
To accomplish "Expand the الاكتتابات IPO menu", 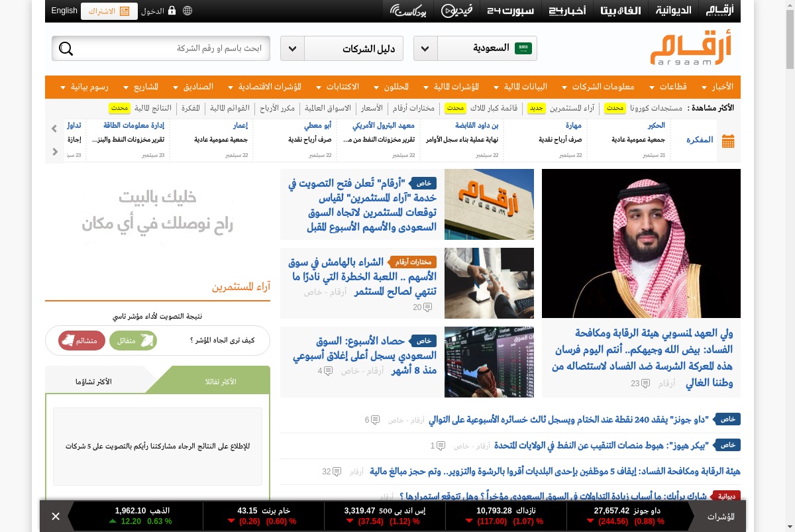I will (338, 87).
